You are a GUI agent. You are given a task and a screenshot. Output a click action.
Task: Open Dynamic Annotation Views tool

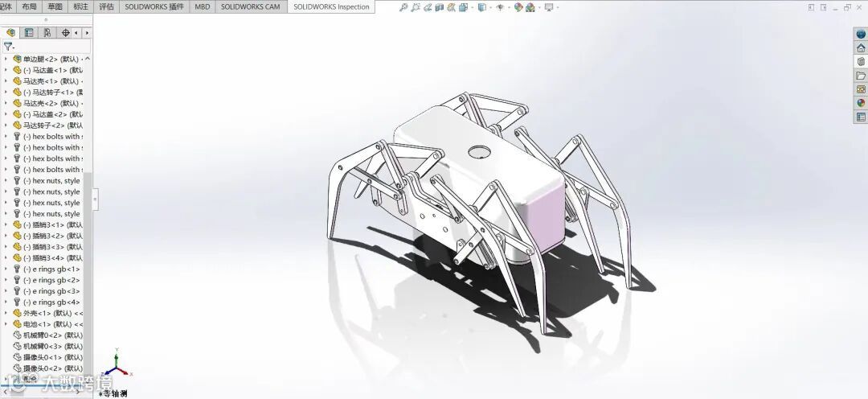(x=451, y=7)
